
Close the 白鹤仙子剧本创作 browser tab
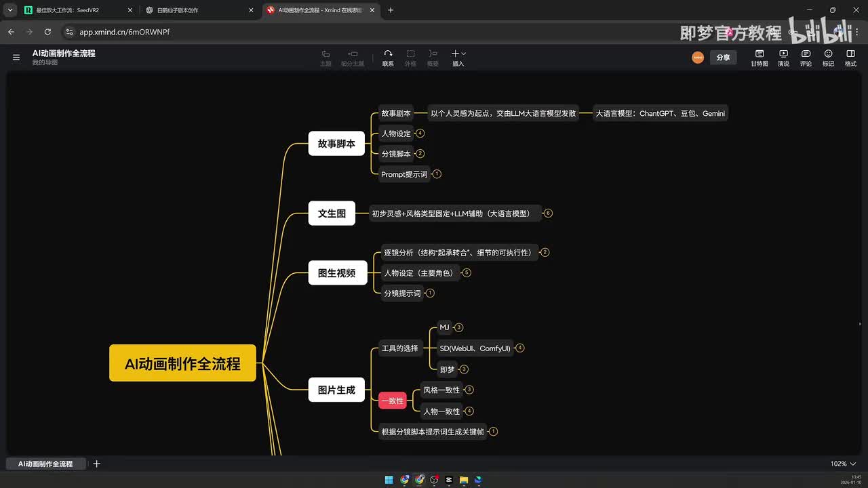click(251, 10)
